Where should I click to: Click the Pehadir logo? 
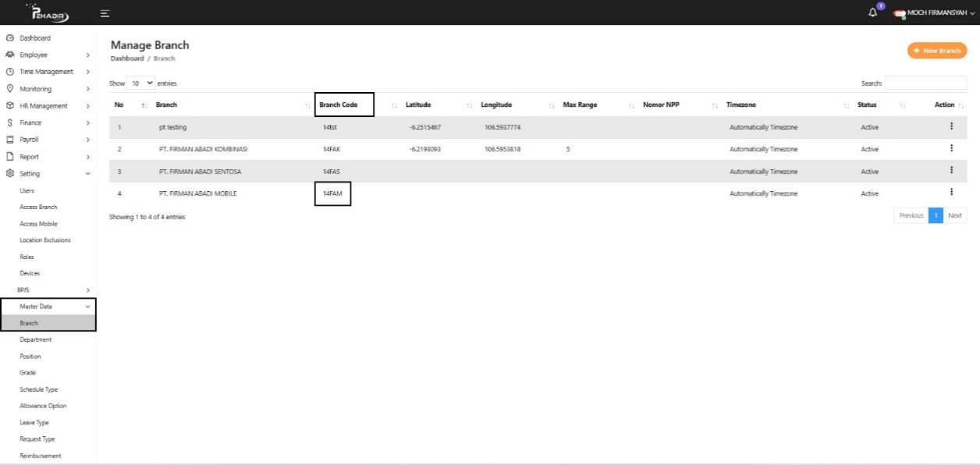(x=48, y=13)
